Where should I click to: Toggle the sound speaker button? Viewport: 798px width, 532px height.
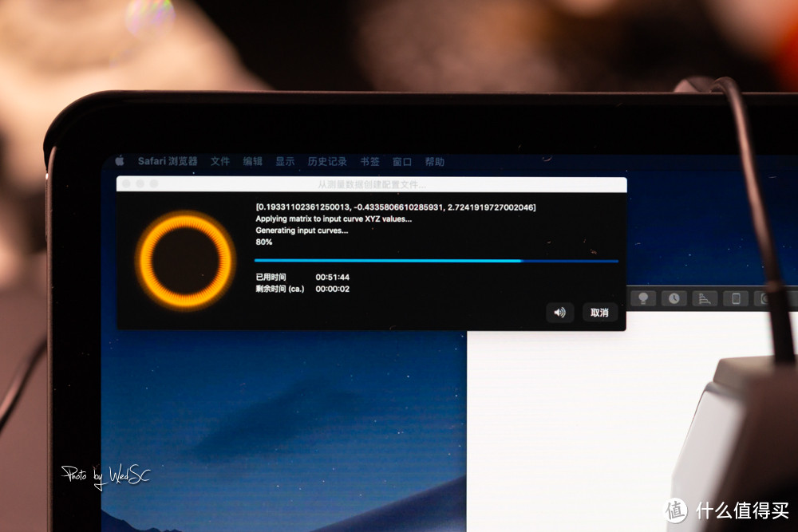560,313
